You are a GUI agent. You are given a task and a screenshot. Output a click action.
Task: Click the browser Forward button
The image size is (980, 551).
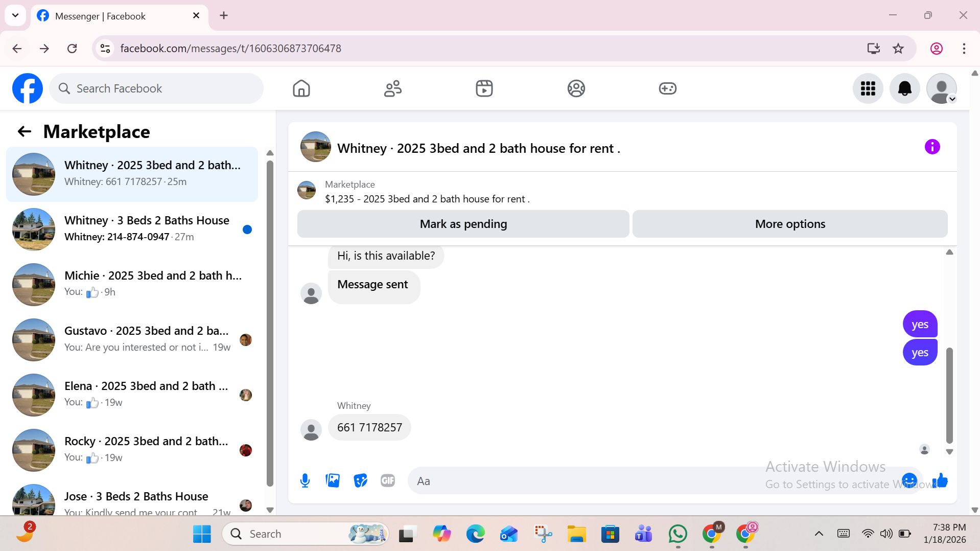[44, 49]
